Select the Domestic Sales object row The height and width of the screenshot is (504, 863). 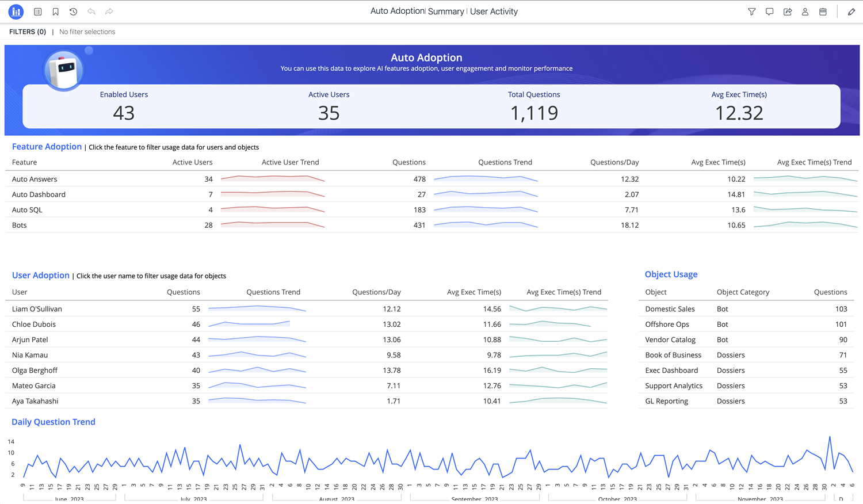tap(670, 309)
